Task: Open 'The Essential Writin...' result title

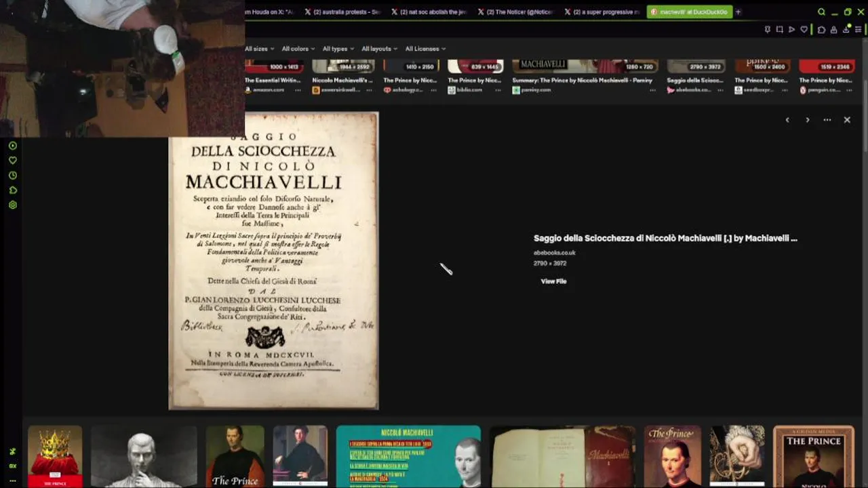Action: point(273,80)
